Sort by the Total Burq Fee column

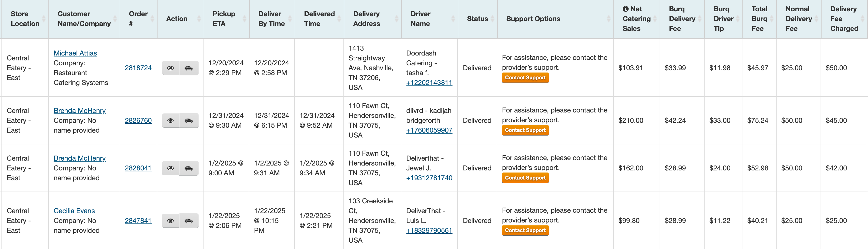(759, 19)
